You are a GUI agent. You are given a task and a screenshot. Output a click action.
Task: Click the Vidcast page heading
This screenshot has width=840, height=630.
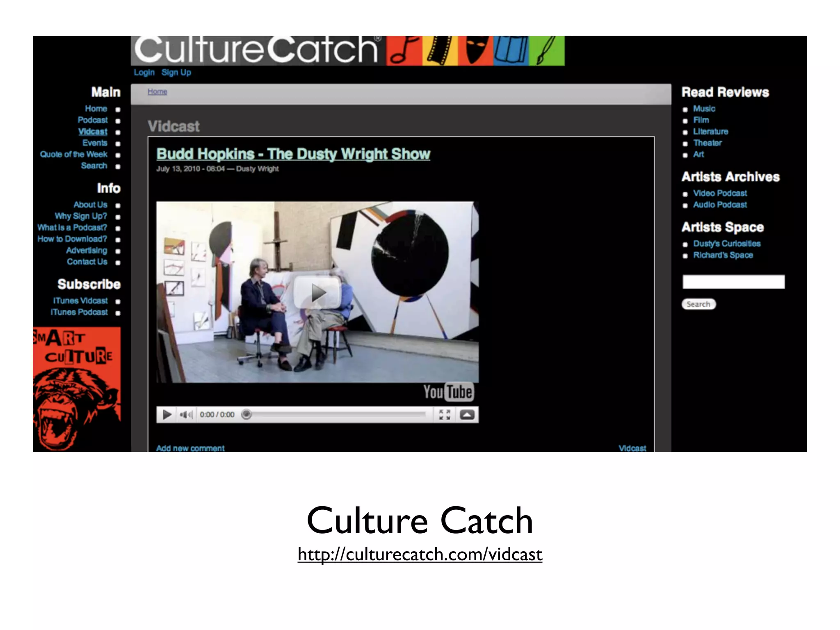point(173,126)
